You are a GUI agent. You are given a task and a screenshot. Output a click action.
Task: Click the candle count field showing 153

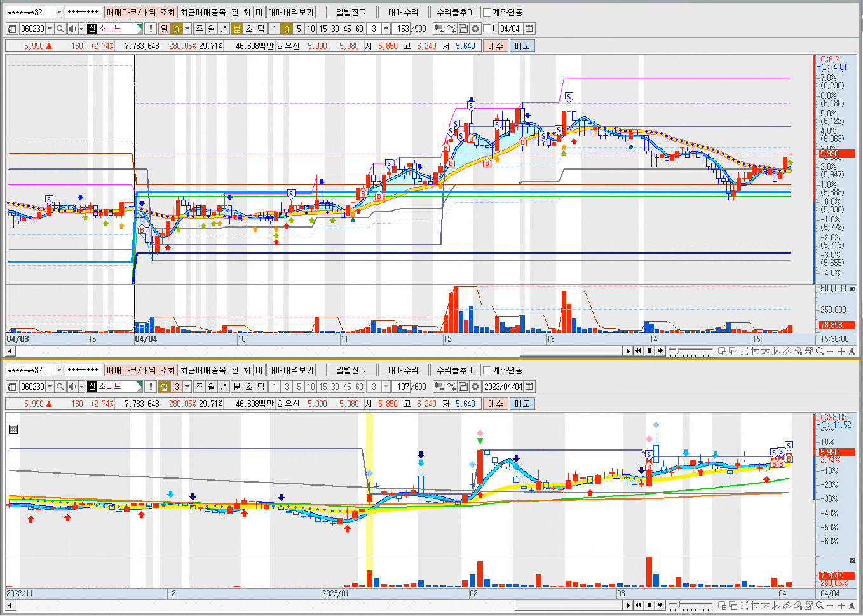tap(401, 29)
